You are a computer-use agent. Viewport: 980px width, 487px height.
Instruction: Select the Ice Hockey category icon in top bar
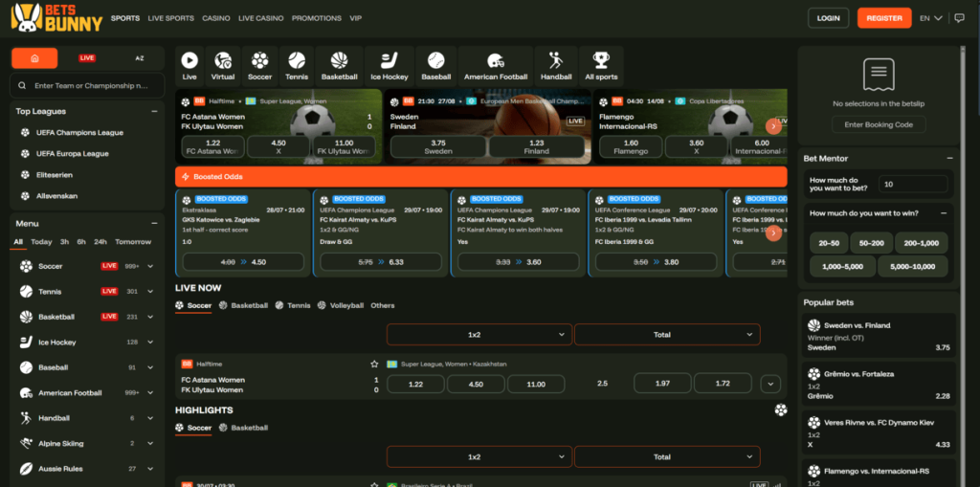pyautogui.click(x=389, y=60)
